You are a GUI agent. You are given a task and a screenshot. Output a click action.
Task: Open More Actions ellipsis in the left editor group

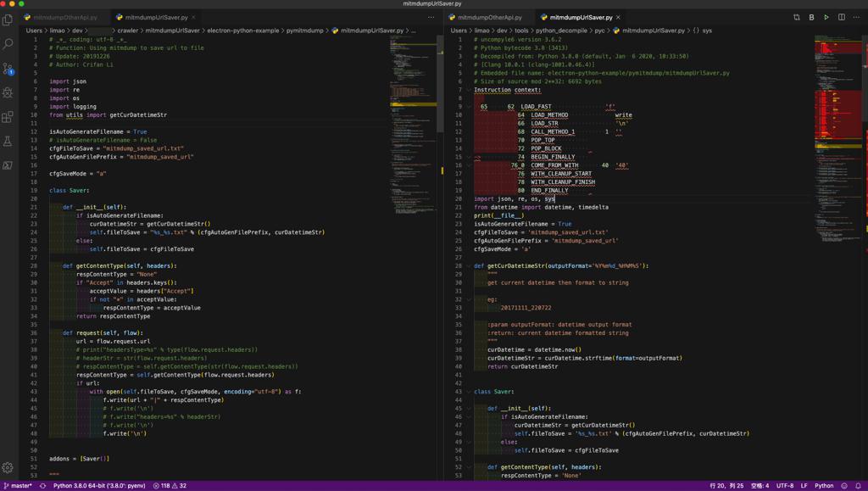pyautogui.click(x=431, y=17)
